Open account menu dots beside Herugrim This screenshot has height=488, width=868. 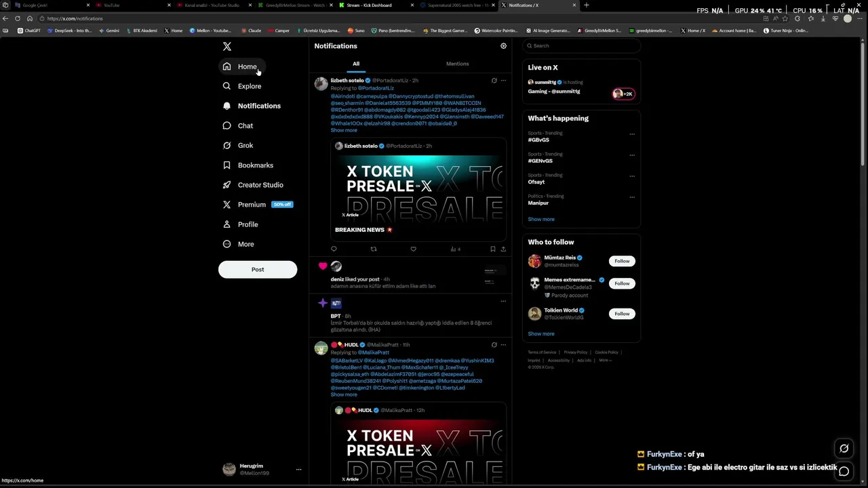[x=298, y=469]
